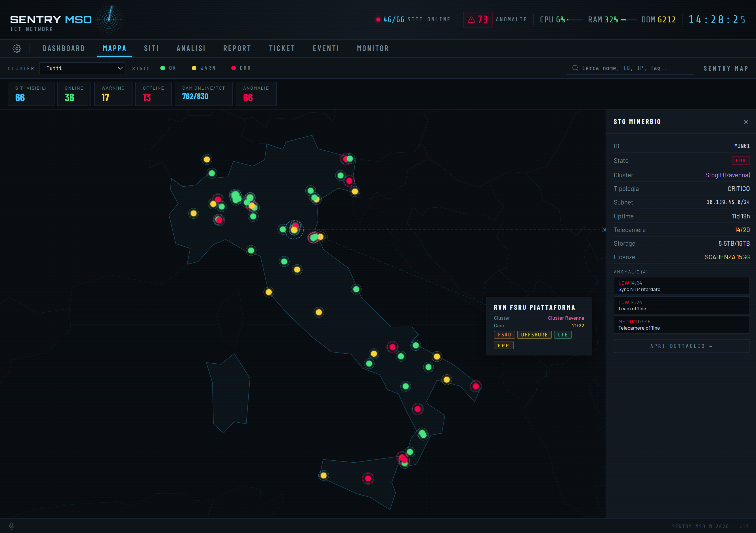Click the red site marker in Sardinia-facing Sicily center
The width and height of the screenshot is (756, 533).
(x=368, y=478)
